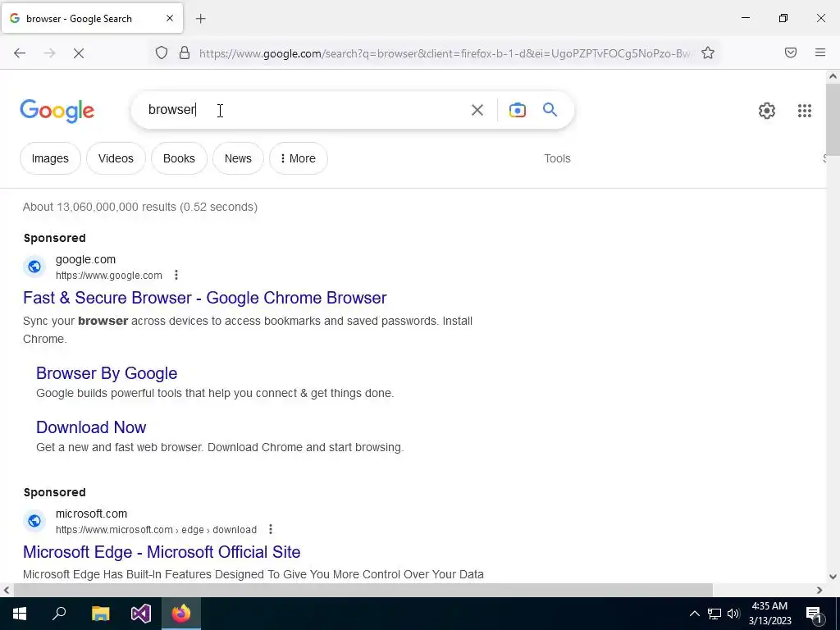Viewport: 840px width, 630px height.
Task: Open Fast & Secure Browser Chrome link
Action: tap(204, 298)
